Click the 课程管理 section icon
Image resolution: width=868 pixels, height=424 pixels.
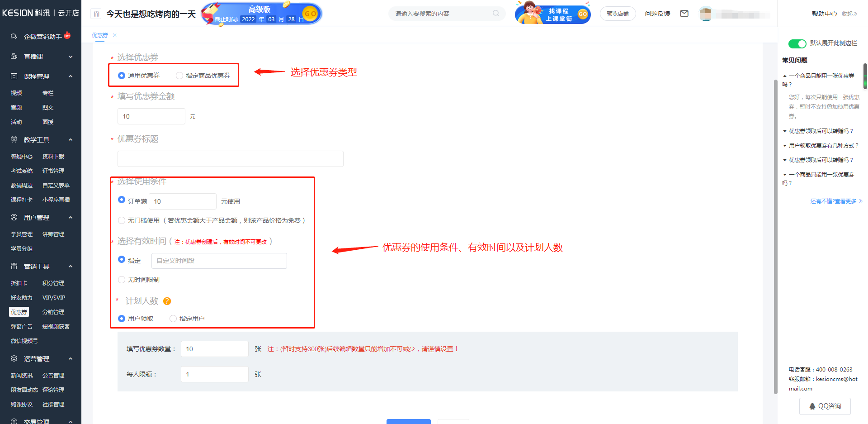click(14, 76)
